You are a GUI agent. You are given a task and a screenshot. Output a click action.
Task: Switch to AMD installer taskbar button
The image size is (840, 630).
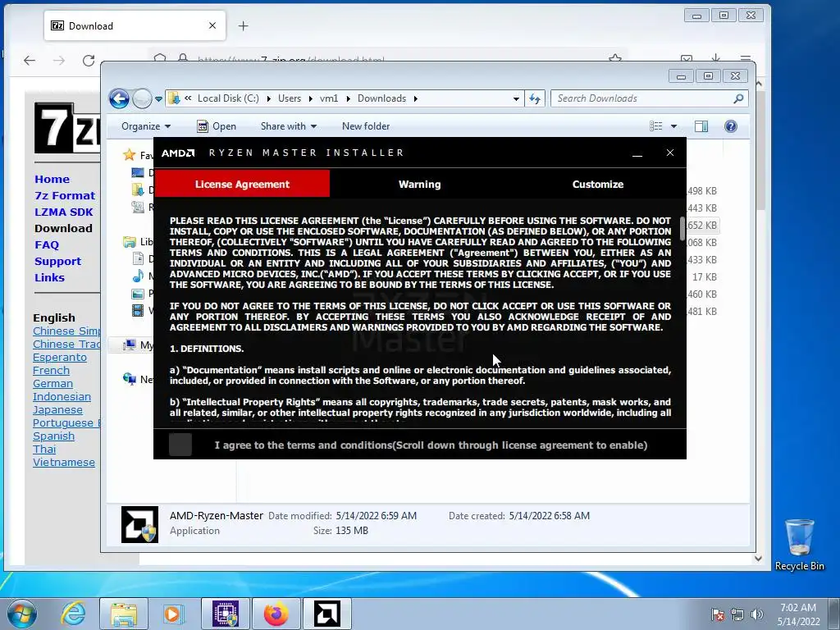pos(327,614)
